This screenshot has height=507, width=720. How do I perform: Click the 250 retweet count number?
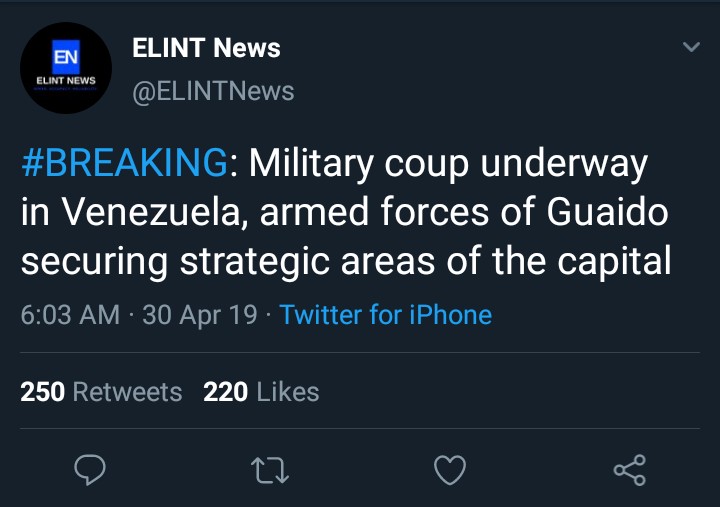[x=43, y=392]
